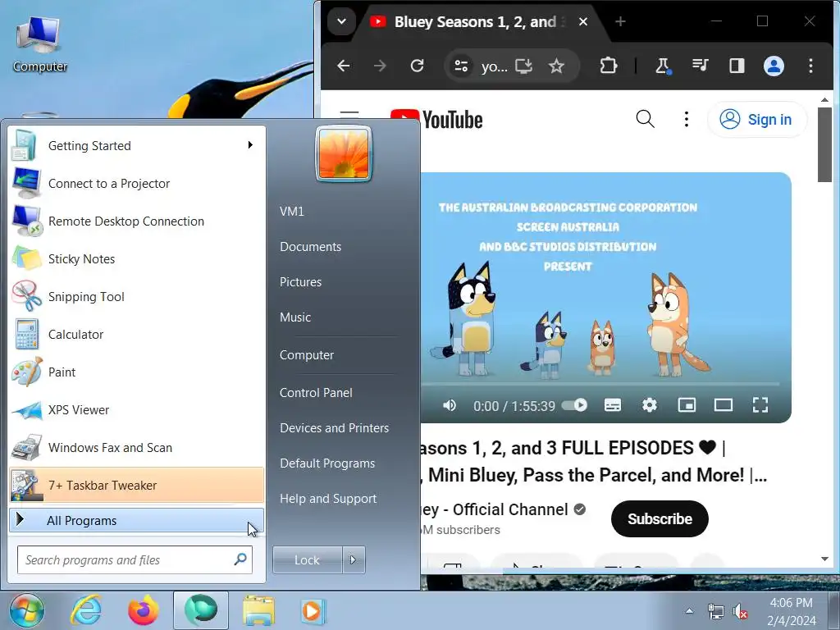Toggle YouTube autoplay switch

[575, 405]
